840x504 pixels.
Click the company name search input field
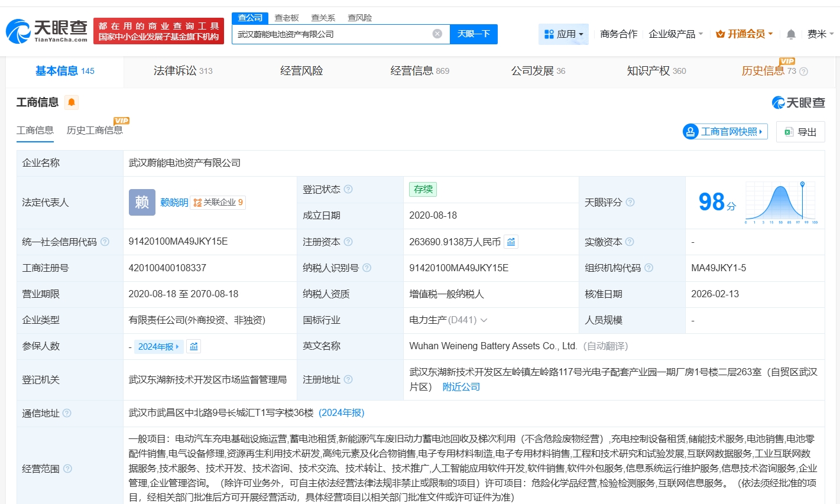click(x=331, y=34)
